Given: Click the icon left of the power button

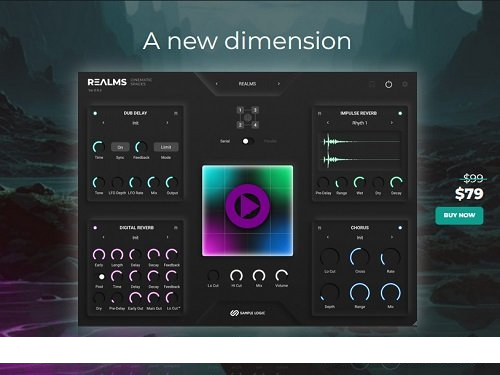Looking at the screenshot, I should [x=372, y=84].
